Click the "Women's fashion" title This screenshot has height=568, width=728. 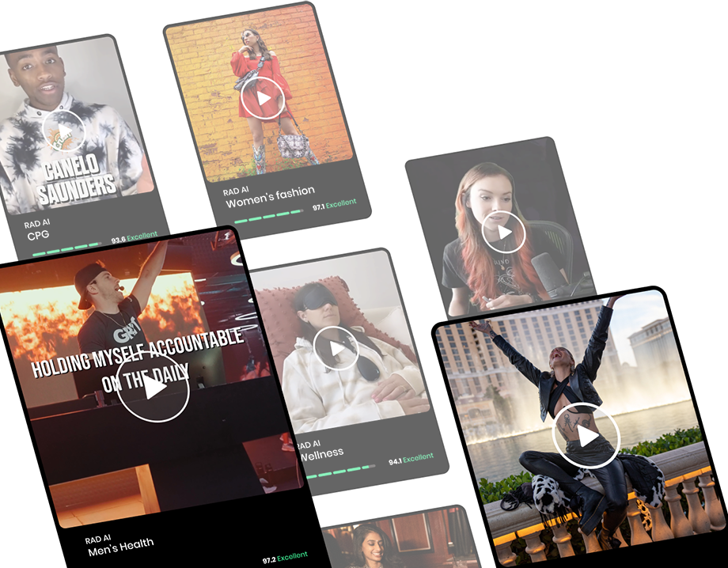point(270,197)
